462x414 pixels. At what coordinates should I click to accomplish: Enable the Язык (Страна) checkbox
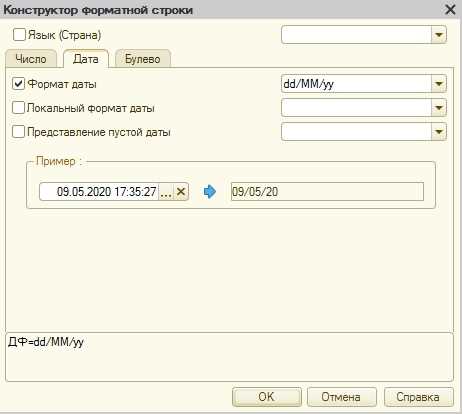tap(19, 35)
